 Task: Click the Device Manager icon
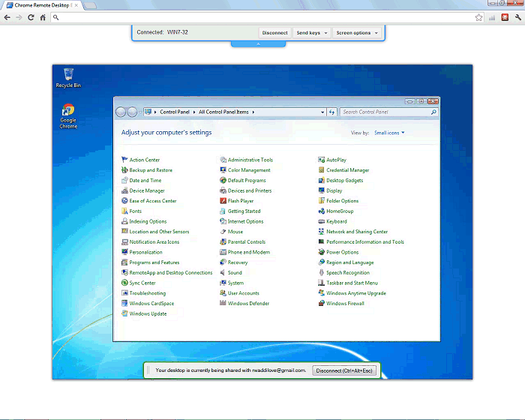pyautogui.click(x=124, y=190)
